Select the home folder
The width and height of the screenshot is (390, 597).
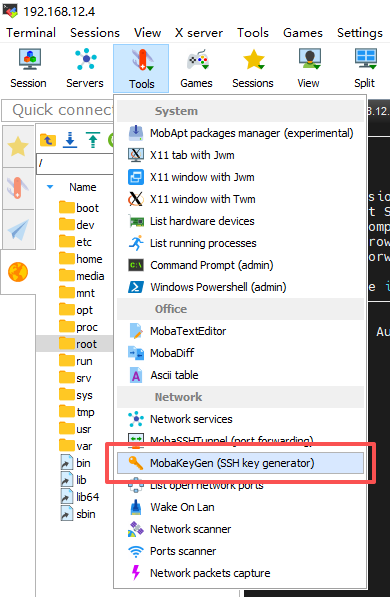(81, 259)
